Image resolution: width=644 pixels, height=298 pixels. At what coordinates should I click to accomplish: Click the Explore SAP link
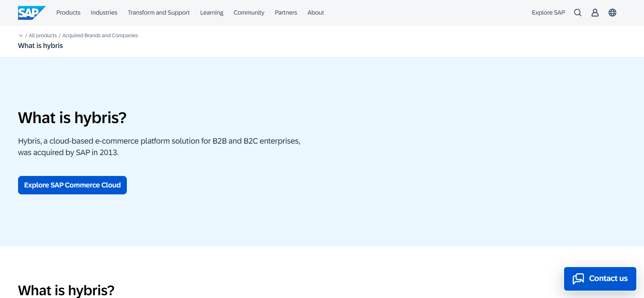click(x=548, y=13)
